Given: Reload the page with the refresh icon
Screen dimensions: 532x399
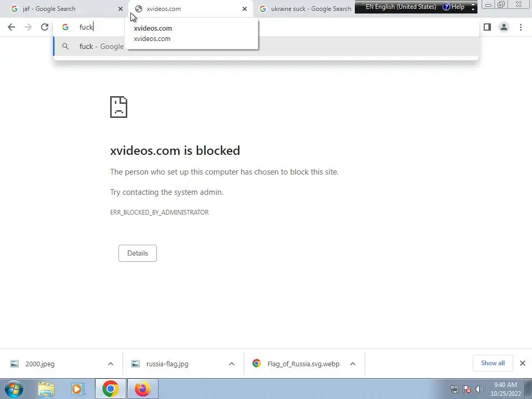Looking at the screenshot, I should [x=45, y=27].
